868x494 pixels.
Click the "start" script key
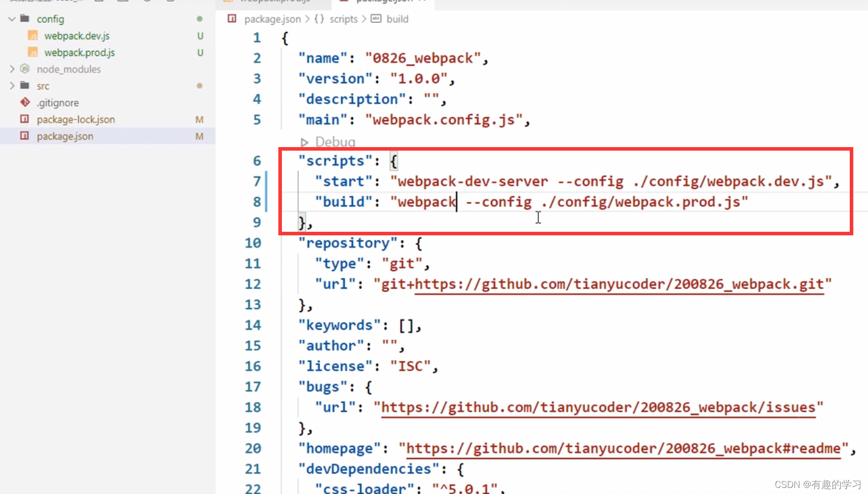[344, 182]
